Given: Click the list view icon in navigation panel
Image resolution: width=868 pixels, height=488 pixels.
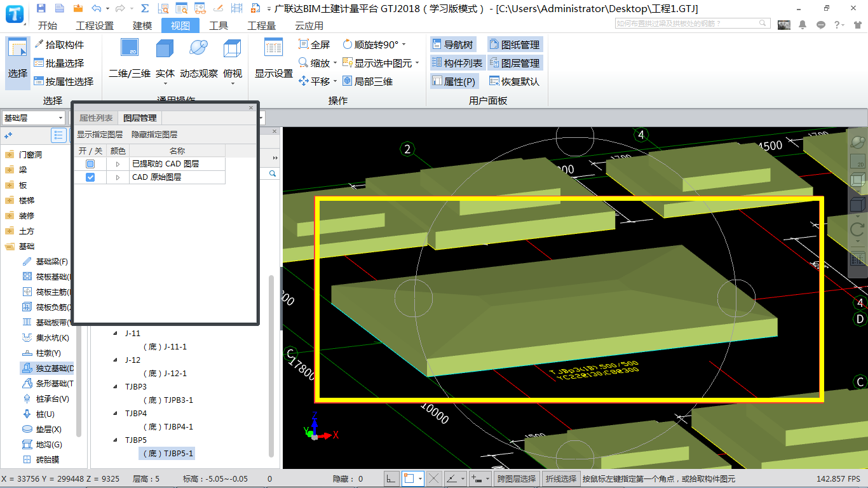Looking at the screenshot, I should (x=59, y=135).
